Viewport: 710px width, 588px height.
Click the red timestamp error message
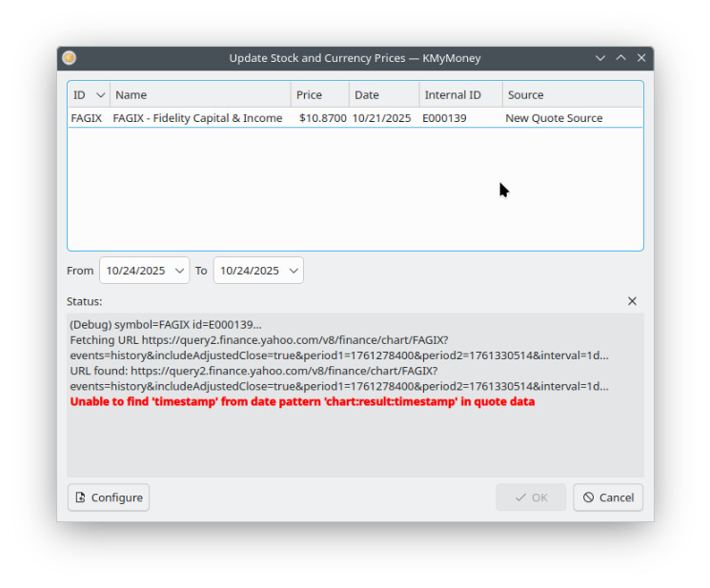302,402
